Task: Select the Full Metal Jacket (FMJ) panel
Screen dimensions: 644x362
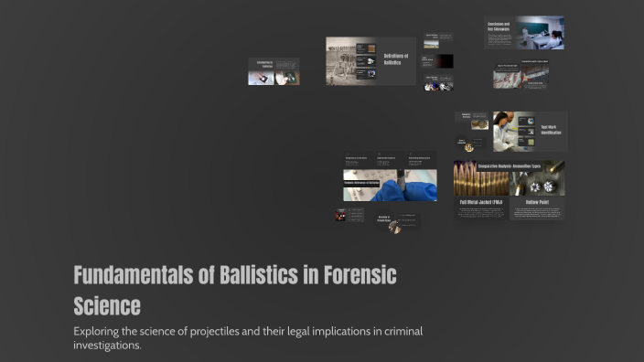Action: coord(481,208)
